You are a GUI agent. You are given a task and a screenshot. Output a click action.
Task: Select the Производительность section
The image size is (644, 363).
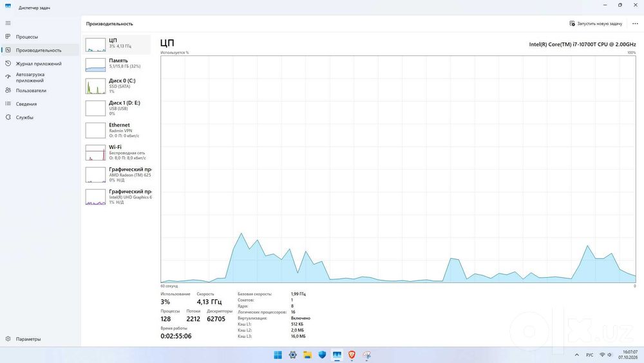[x=40, y=50]
